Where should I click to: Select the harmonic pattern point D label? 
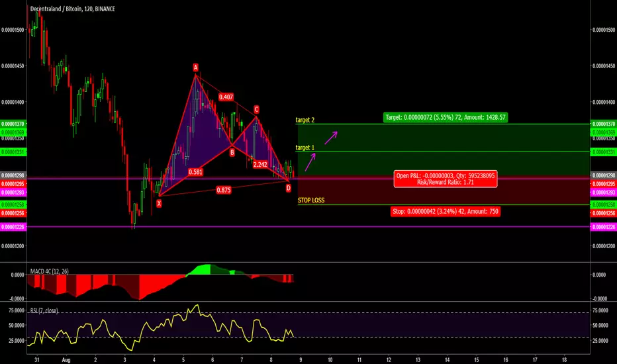pyautogui.click(x=289, y=188)
